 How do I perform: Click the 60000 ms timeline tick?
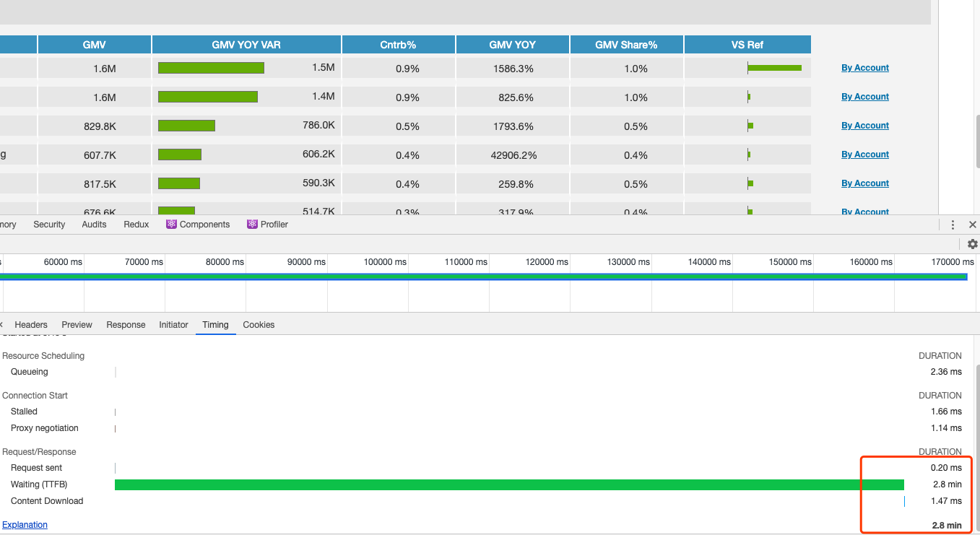pos(63,262)
